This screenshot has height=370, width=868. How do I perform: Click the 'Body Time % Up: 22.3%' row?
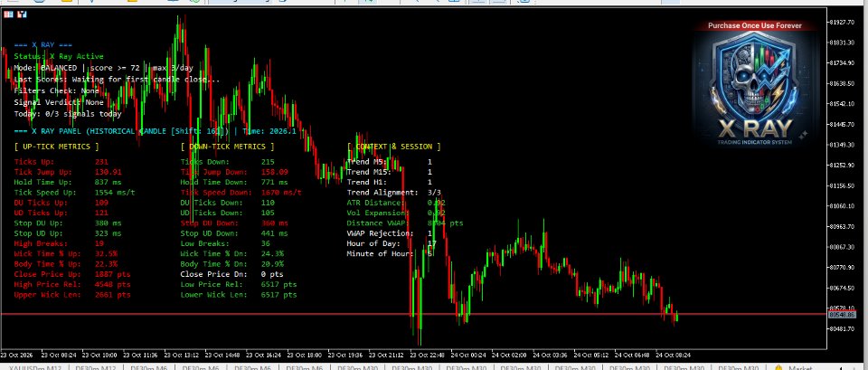click(65, 264)
